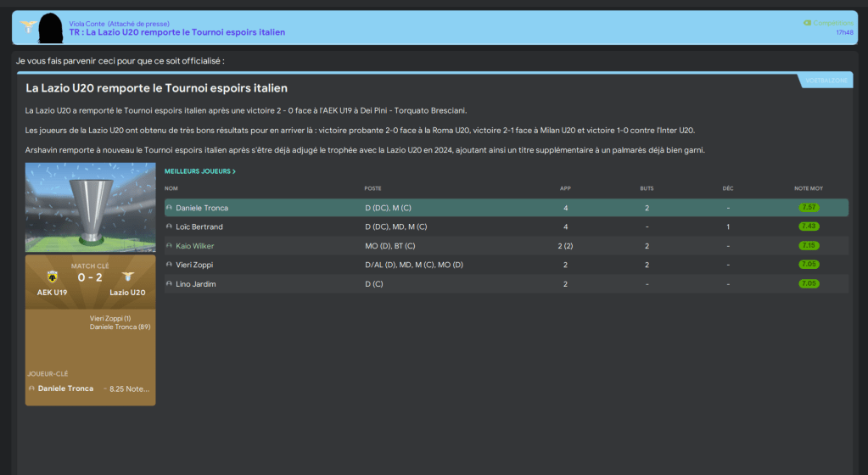Click the trophy image thumbnail
Viewport: 868px width, 475px height.
tap(90, 208)
